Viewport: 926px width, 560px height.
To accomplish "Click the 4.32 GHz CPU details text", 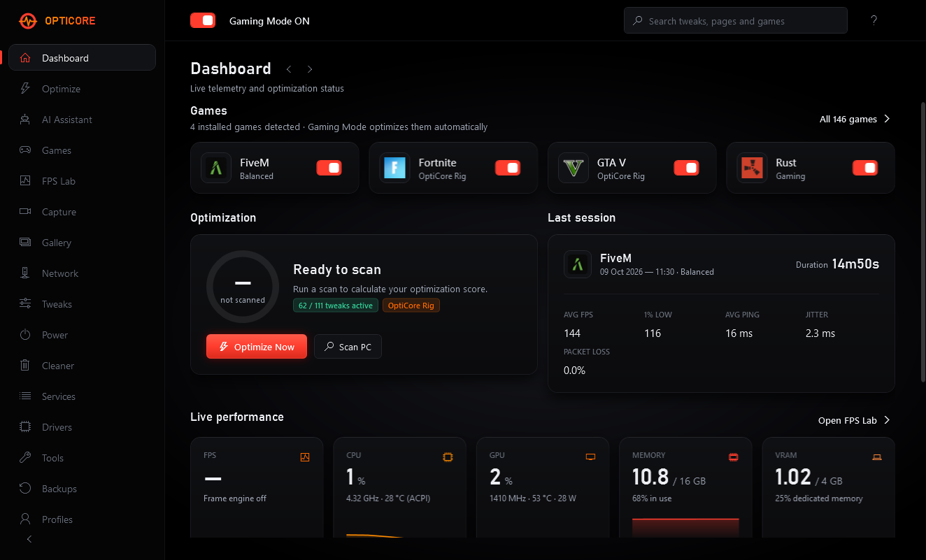I will [x=388, y=498].
